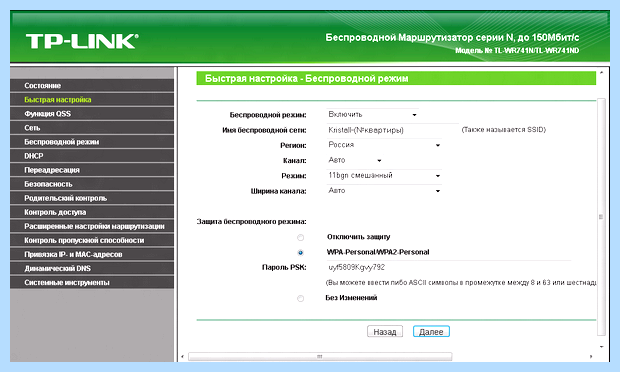Go to Функция QSS section
The image size is (620, 372).
tap(92, 114)
